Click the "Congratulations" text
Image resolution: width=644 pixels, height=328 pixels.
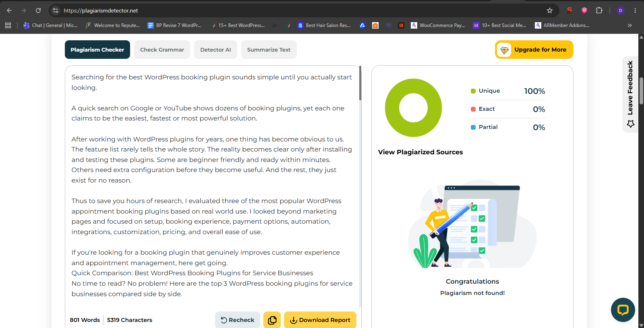[472, 281]
